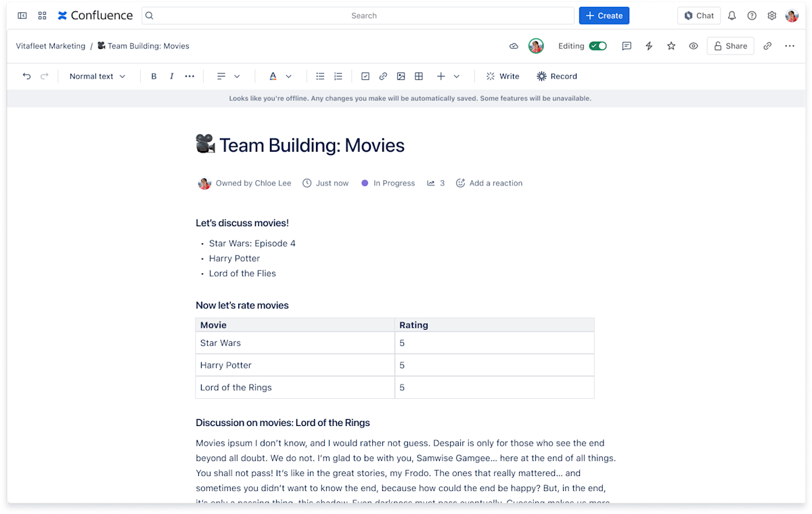Toggle watch page eye icon
The height and width of the screenshot is (514, 812).
tap(694, 46)
